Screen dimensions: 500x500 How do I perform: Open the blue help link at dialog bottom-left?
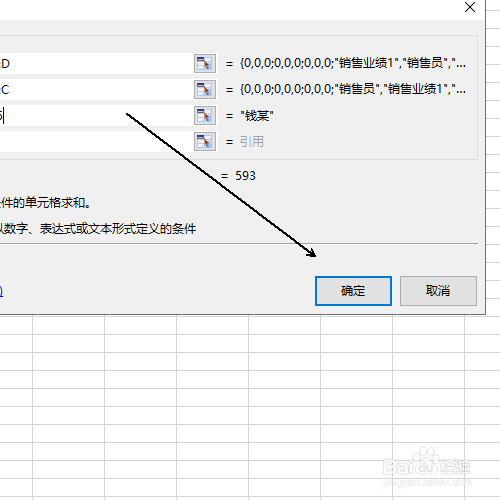(1, 291)
